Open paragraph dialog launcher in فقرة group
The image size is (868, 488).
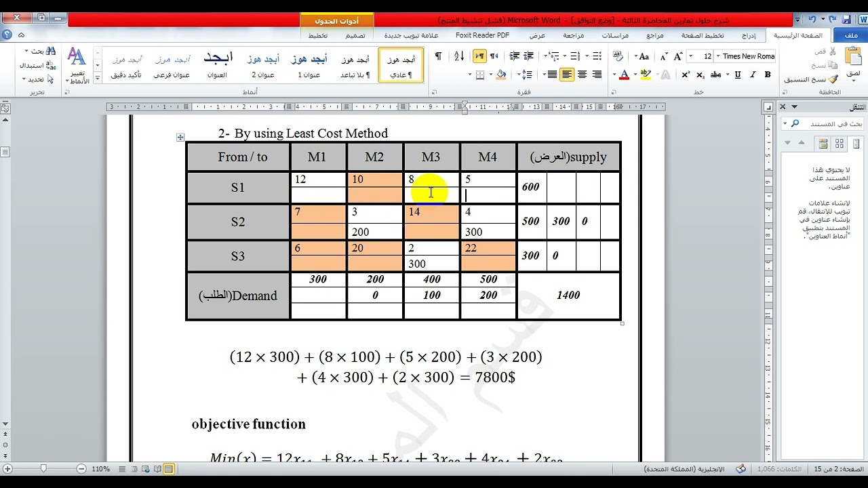(x=434, y=92)
